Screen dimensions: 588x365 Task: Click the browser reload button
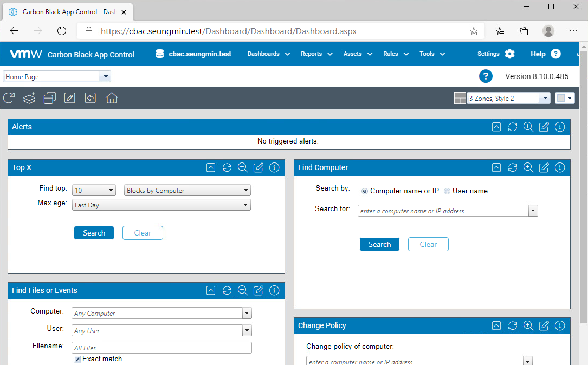pyautogui.click(x=61, y=31)
